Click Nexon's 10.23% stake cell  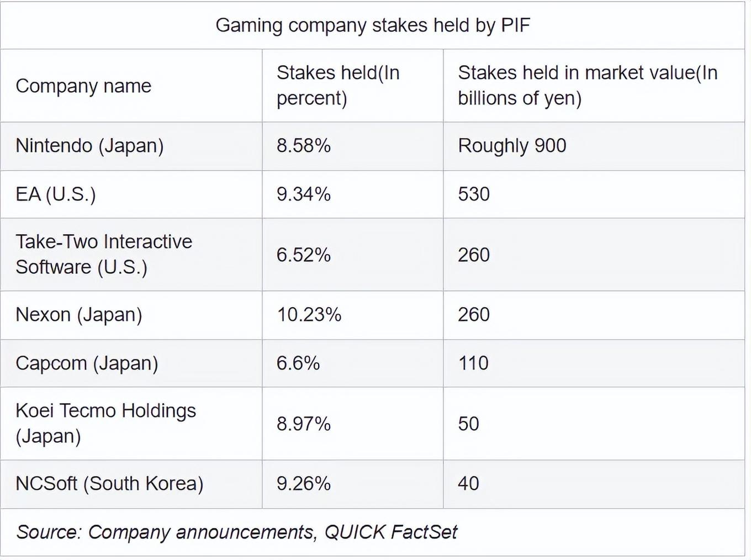pos(309,315)
